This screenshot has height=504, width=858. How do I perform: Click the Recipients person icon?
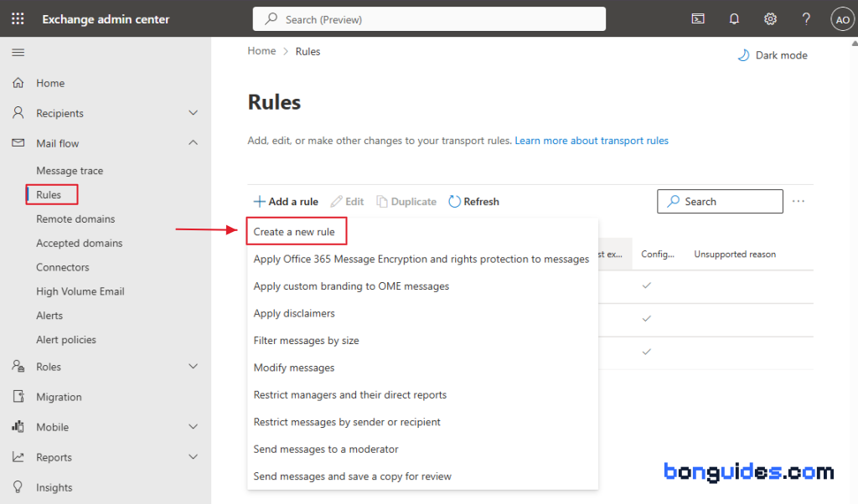(18, 113)
